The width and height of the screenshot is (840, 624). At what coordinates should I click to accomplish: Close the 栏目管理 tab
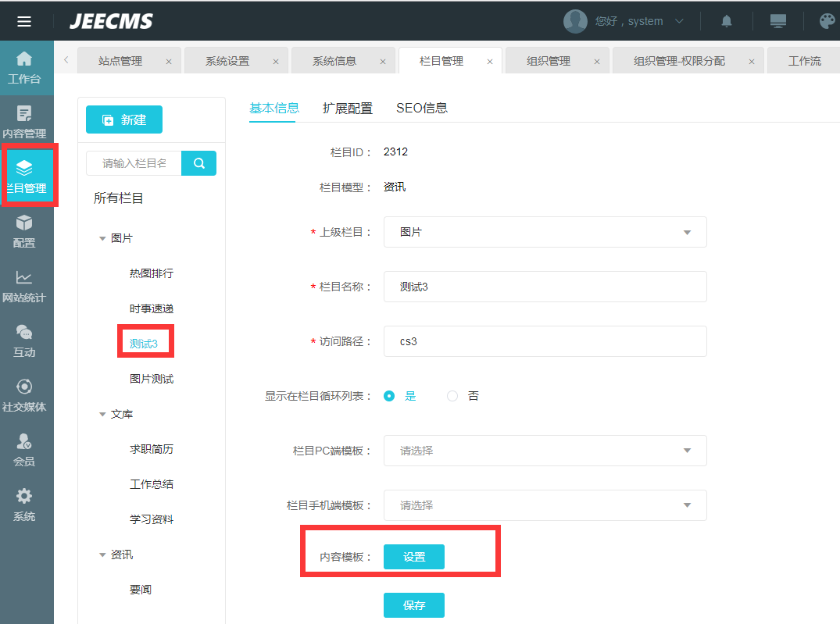pyautogui.click(x=490, y=62)
